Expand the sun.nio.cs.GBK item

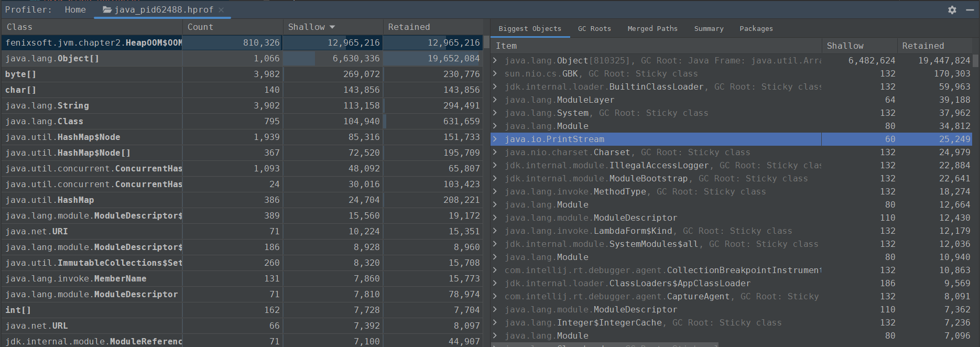(495, 74)
